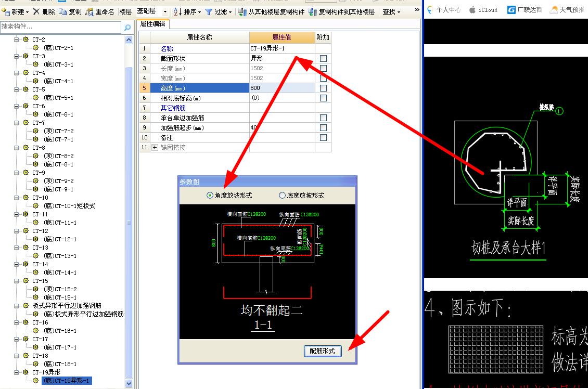Click the 排序 (Sort) icon

pos(177,11)
